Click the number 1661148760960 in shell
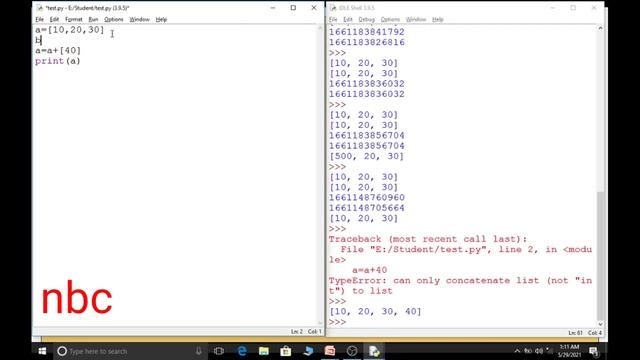Viewport: 640px width, 360px height. point(367,198)
